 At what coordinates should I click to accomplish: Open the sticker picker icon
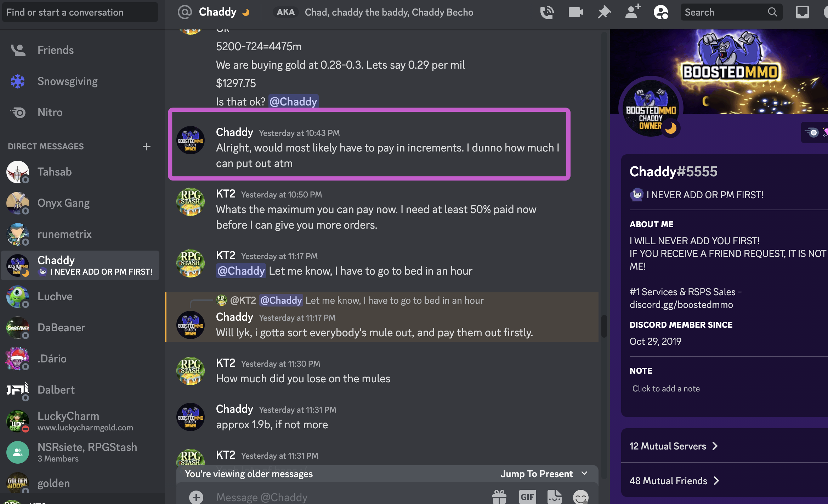point(555,497)
